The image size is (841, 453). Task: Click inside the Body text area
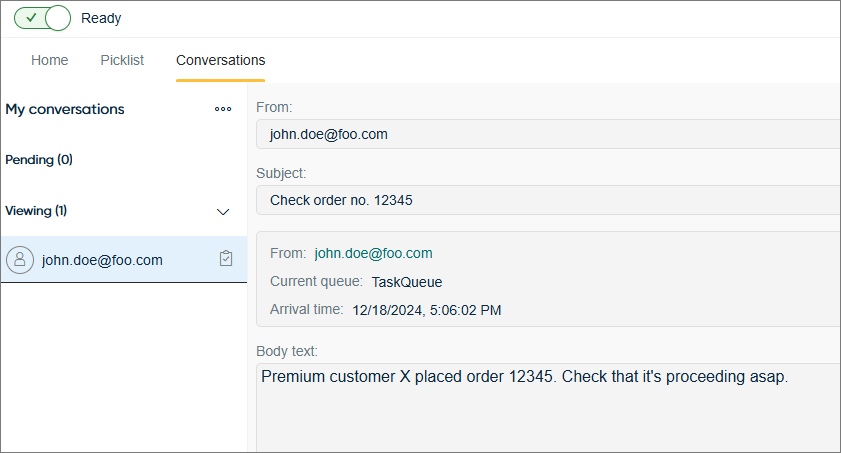(548, 407)
